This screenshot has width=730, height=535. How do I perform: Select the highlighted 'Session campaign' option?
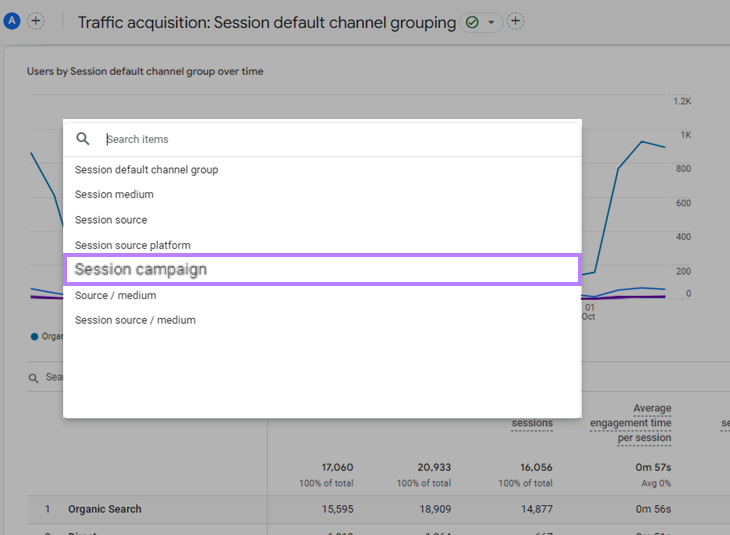(141, 270)
